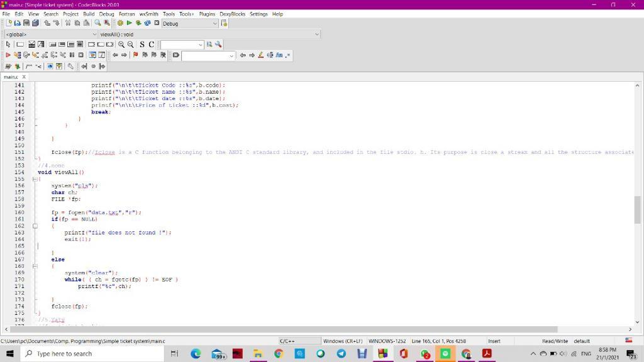
Task: Open Find using the magnifier icon
Action: 97,23
